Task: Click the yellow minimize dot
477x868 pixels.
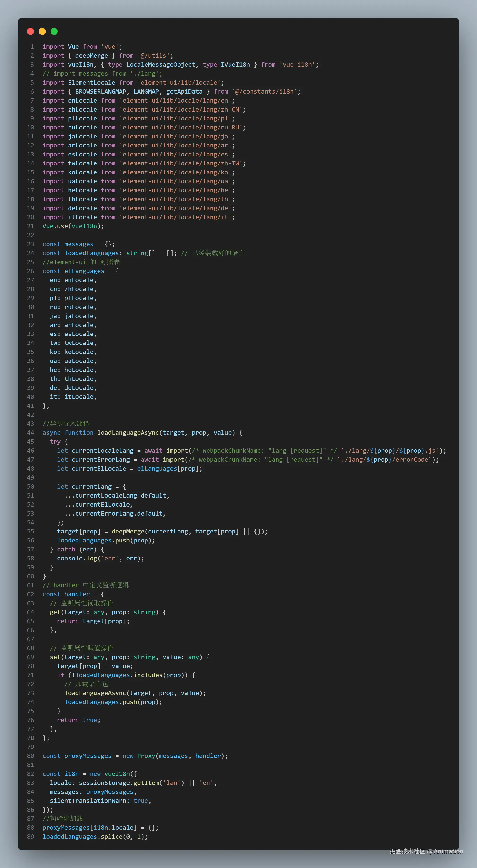Action: (x=42, y=31)
